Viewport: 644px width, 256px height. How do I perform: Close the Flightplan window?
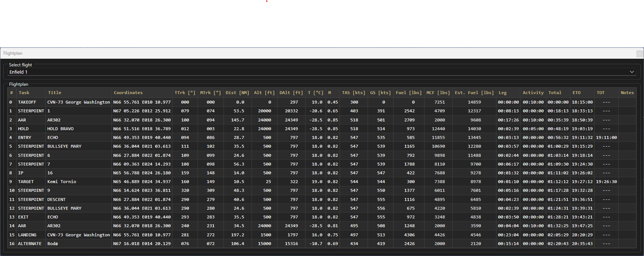(639, 54)
